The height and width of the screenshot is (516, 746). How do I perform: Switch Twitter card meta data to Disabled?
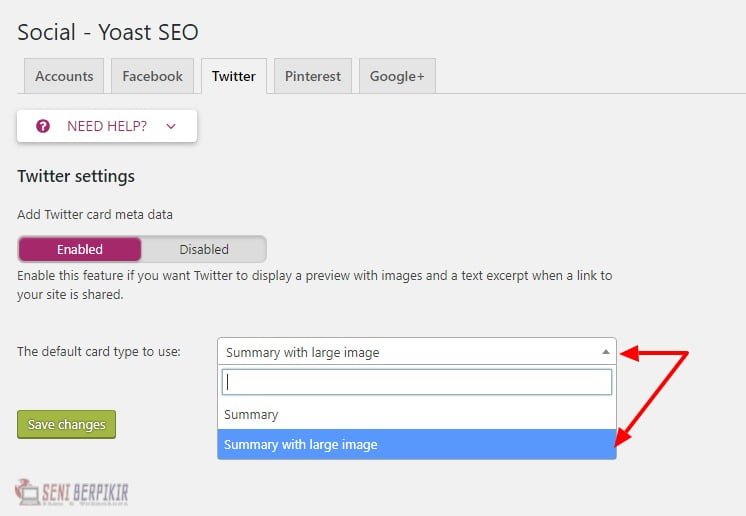204,249
